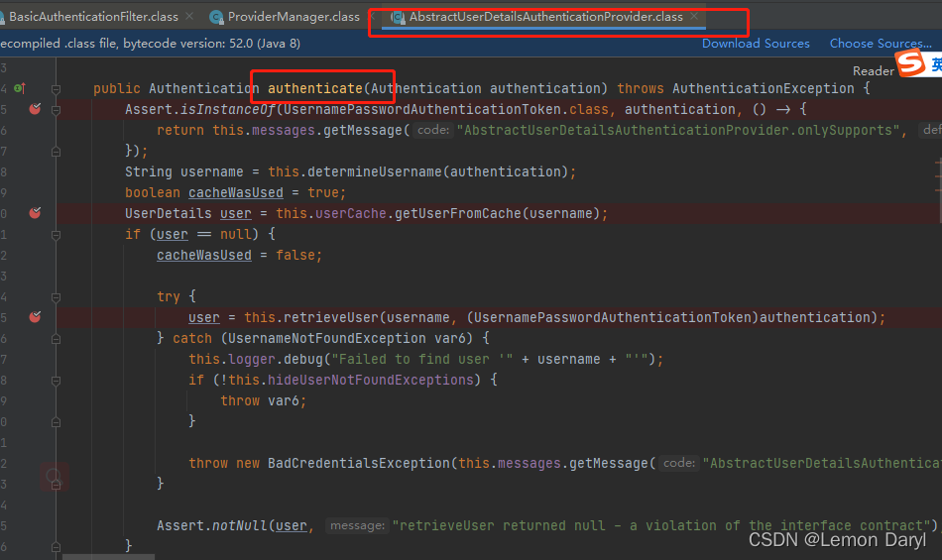Click AuthenticationException in throws clause
Viewport: 942px width, 560px height.
click(763, 88)
